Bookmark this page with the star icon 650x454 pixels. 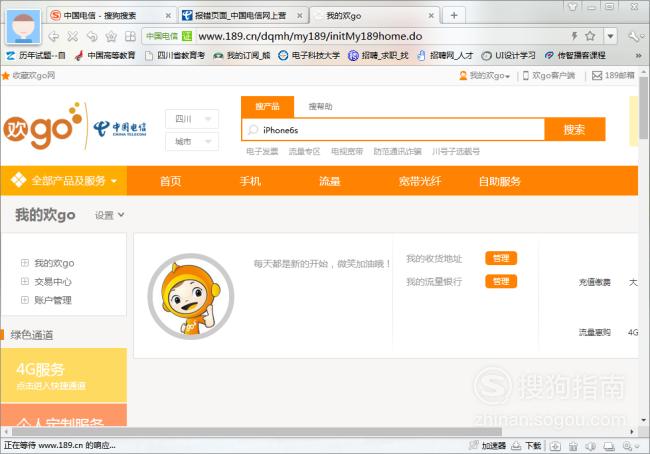point(590,36)
